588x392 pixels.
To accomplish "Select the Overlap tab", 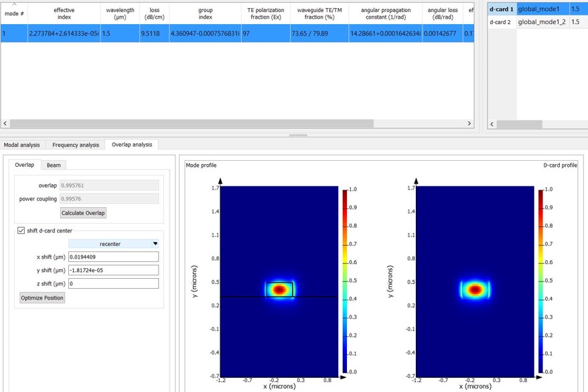I will coord(24,165).
